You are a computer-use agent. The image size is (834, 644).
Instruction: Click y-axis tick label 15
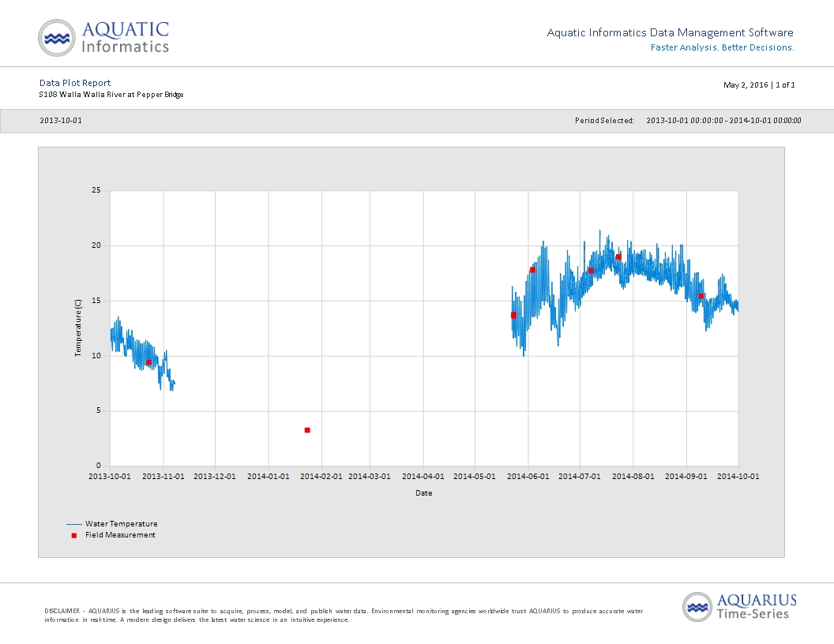pyautogui.click(x=96, y=300)
